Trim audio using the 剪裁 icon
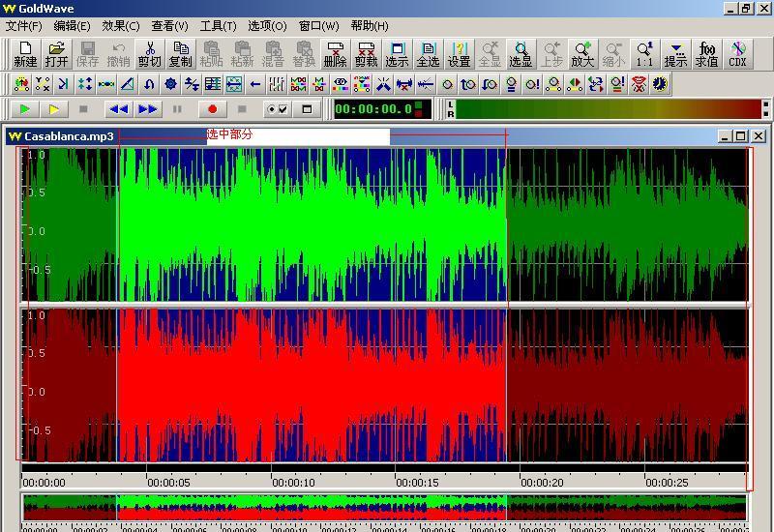The image size is (774, 532). tap(366, 54)
